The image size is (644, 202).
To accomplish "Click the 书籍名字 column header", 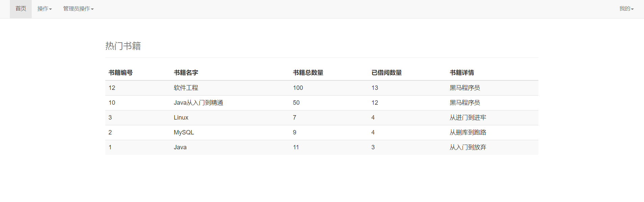I will [186, 73].
